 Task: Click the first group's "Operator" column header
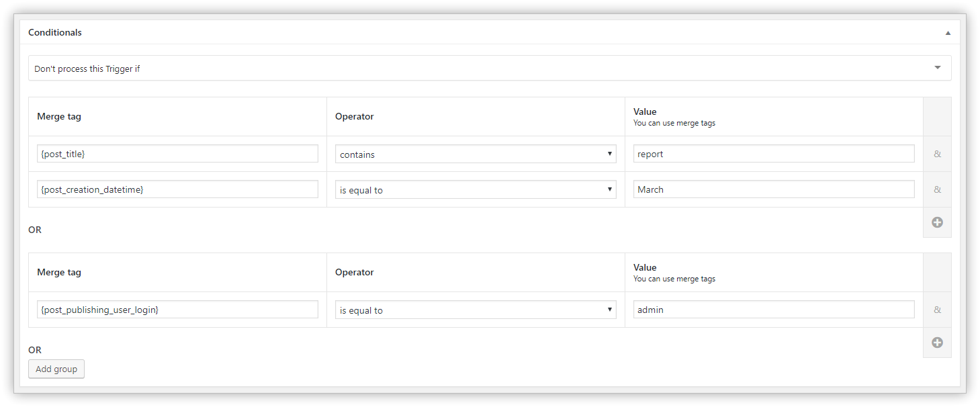pyautogui.click(x=355, y=116)
